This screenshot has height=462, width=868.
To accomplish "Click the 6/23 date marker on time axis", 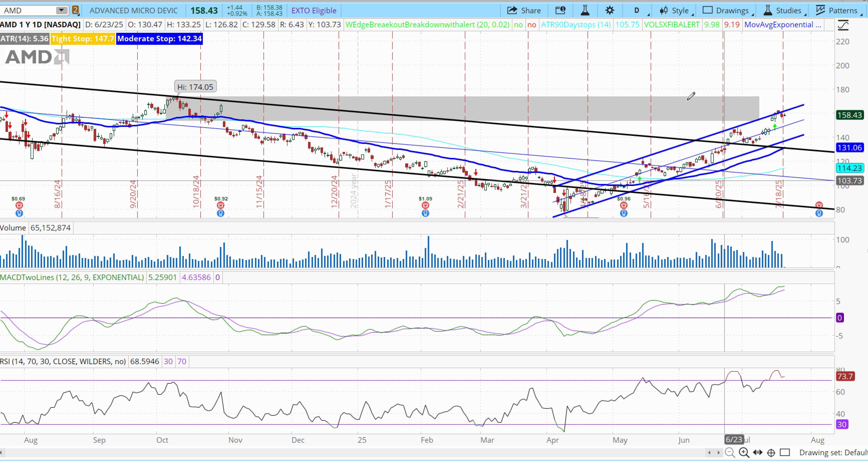I will click(x=734, y=439).
